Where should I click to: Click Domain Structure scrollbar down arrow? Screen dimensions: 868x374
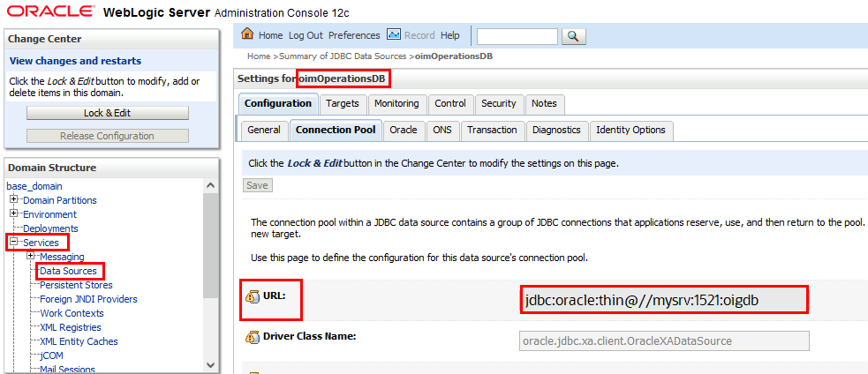[209, 364]
